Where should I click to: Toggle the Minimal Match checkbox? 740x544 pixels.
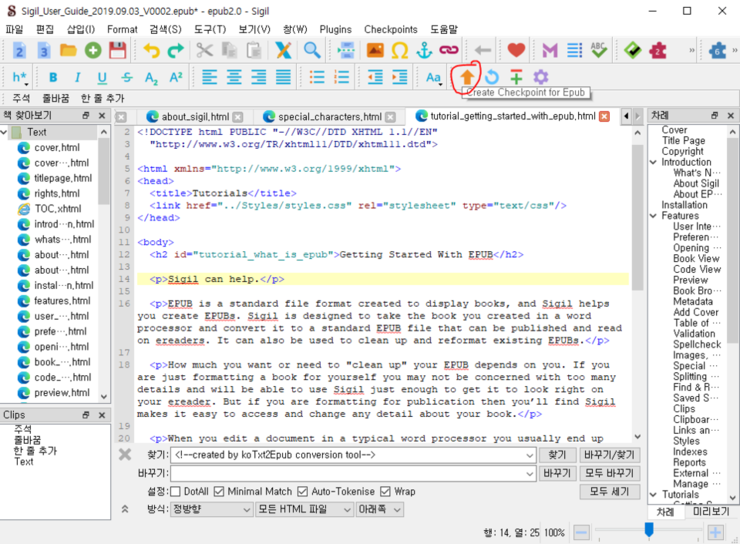(219, 492)
